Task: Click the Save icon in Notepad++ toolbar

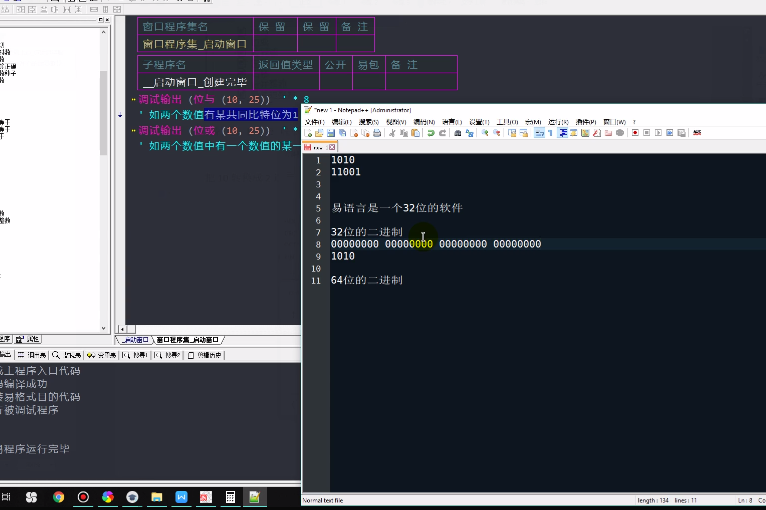Action: coord(333,133)
